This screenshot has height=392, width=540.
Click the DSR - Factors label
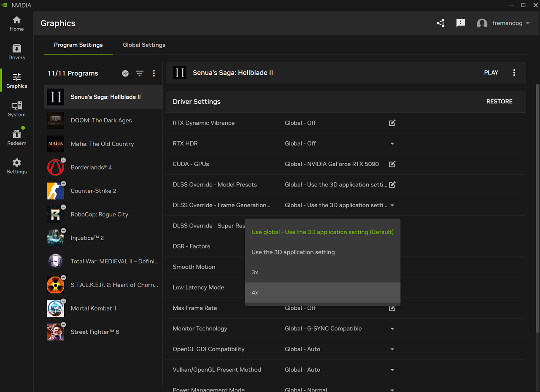coord(191,246)
